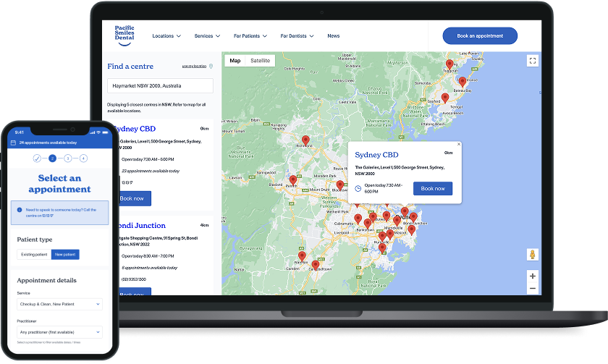The image size is (608, 364).
Task: Click the calendar icon in phone banner
Action: (x=13, y=143)
